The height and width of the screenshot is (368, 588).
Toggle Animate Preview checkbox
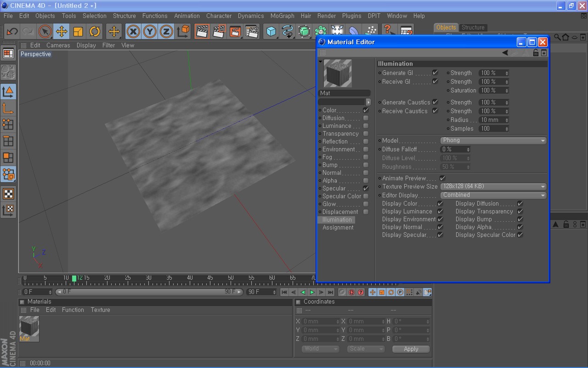(x=442, y=178)
